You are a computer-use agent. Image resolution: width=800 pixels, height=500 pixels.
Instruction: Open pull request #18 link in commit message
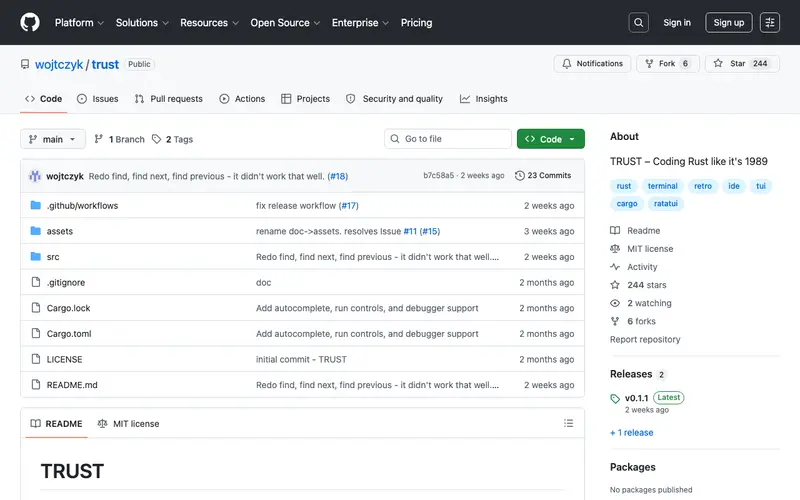tap(338, 176)
